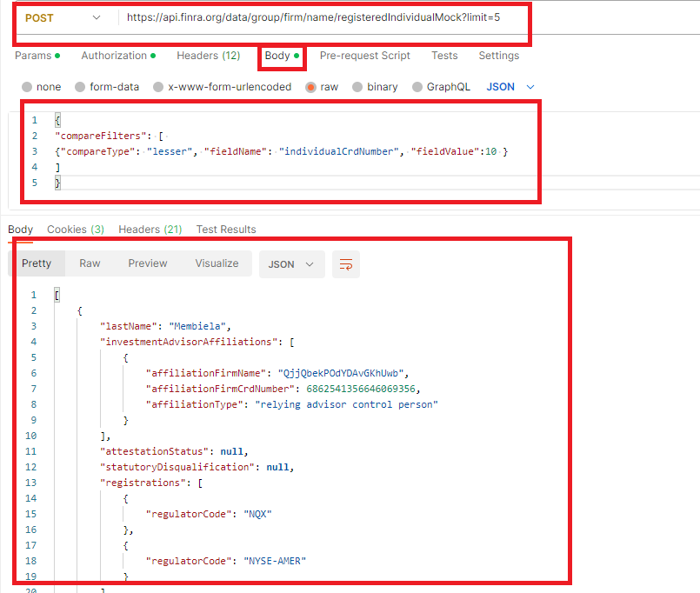Open the Test Results tab

(226, 230)
